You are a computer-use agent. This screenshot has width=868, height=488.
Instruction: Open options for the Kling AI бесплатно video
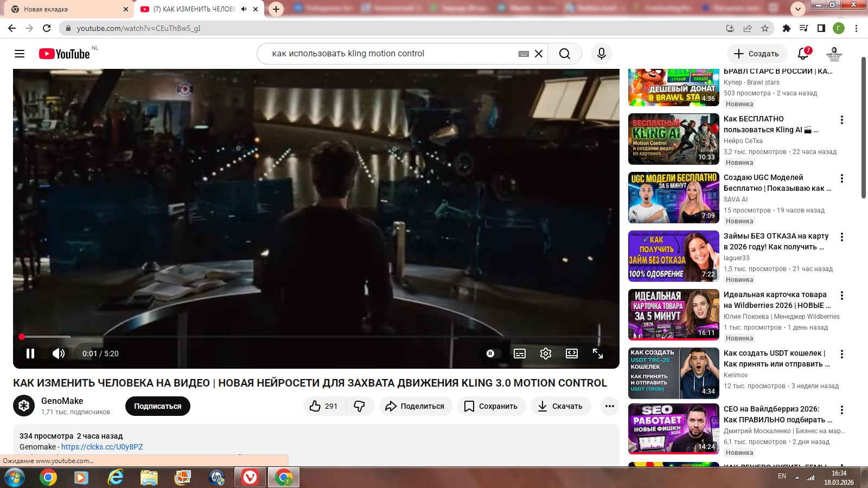(x=842, y=120)
